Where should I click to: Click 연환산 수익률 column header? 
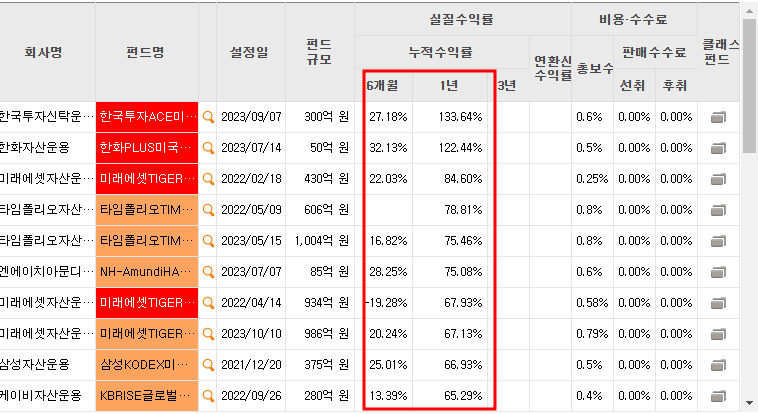(x=552, y=69)
